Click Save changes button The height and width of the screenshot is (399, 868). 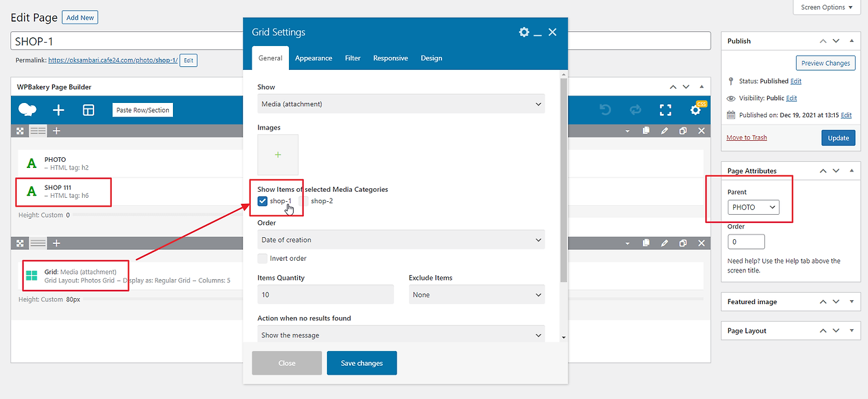pos(361,363)
